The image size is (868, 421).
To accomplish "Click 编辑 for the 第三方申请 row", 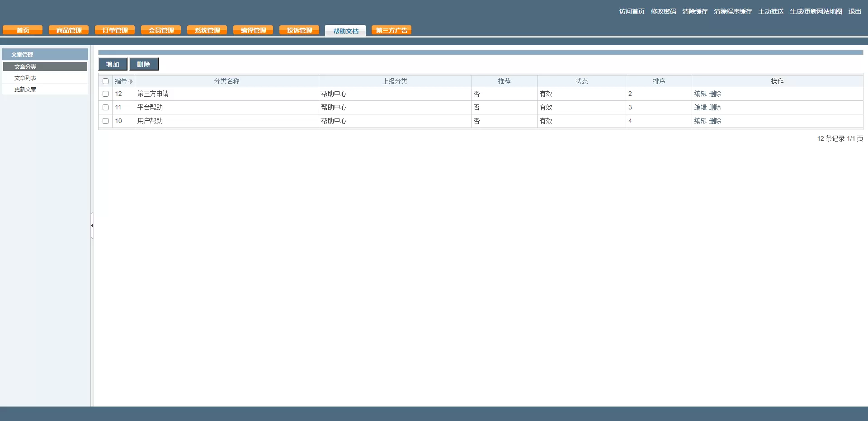I will tap(700, 94).
